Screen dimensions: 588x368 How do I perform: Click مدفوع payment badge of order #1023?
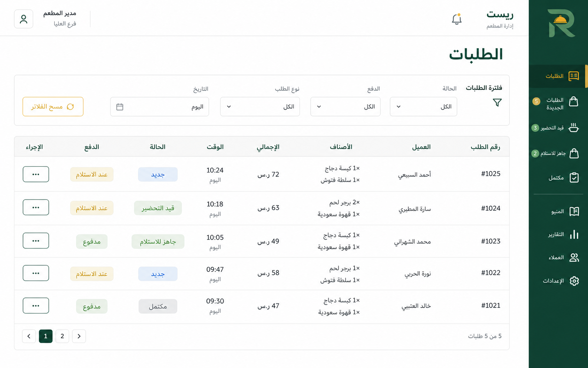(92, 241)
